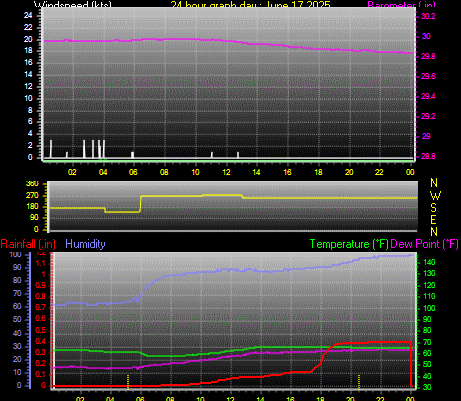Click 18 on the windspeed axis

[x=28, y=51]
